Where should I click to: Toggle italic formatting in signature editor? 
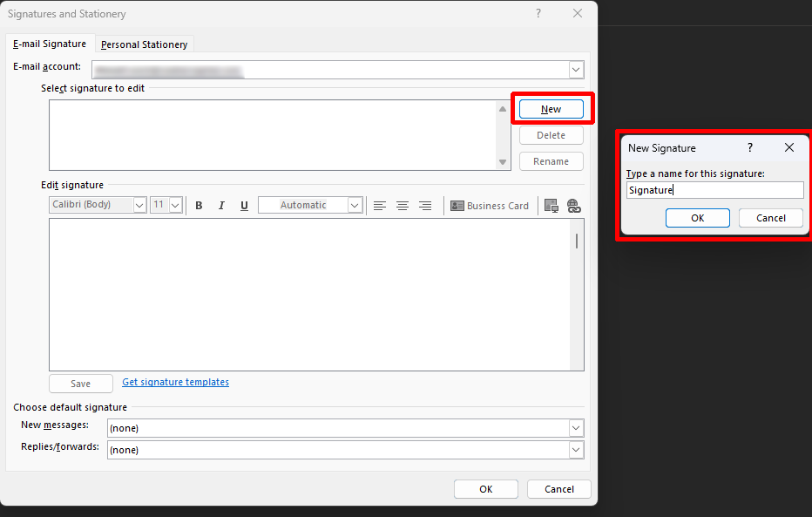pos(221,206)
